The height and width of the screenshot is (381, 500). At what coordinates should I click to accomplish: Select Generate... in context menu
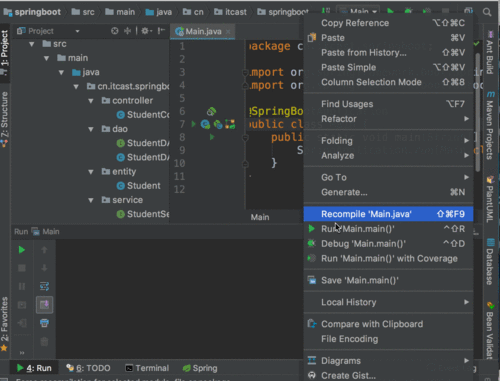click(x=388, y=192)
